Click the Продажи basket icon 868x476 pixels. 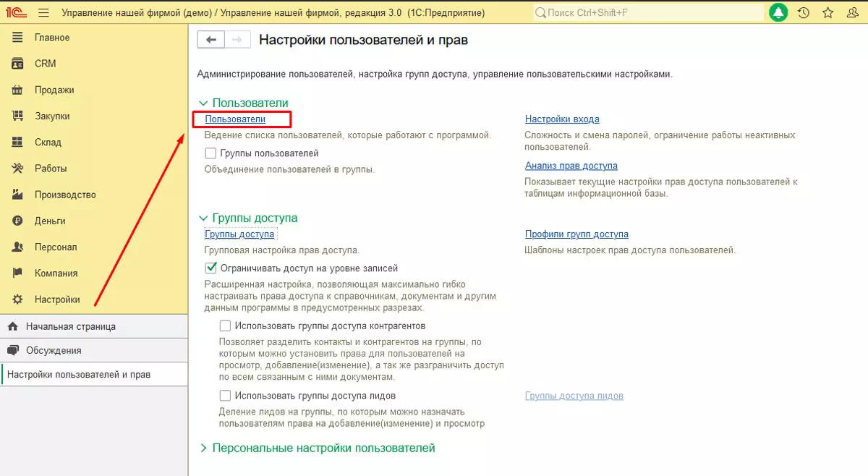click(x=18, y=90)
